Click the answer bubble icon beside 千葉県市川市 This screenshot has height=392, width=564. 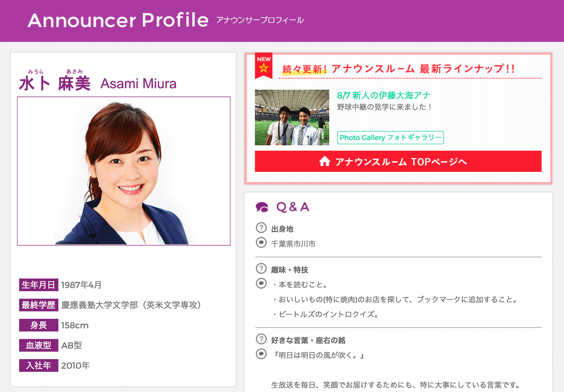coord(261,243)
